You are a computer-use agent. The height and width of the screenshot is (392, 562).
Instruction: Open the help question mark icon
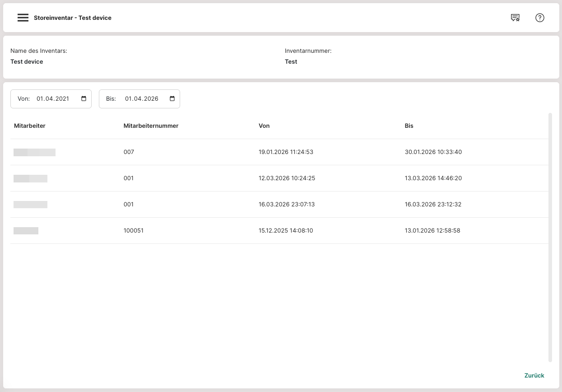[540, 18]
